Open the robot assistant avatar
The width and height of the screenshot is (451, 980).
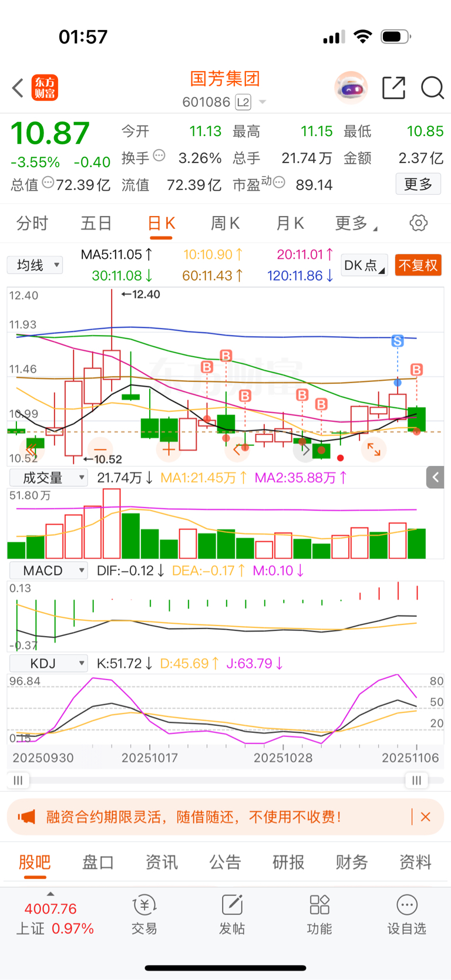click(351, 88)
